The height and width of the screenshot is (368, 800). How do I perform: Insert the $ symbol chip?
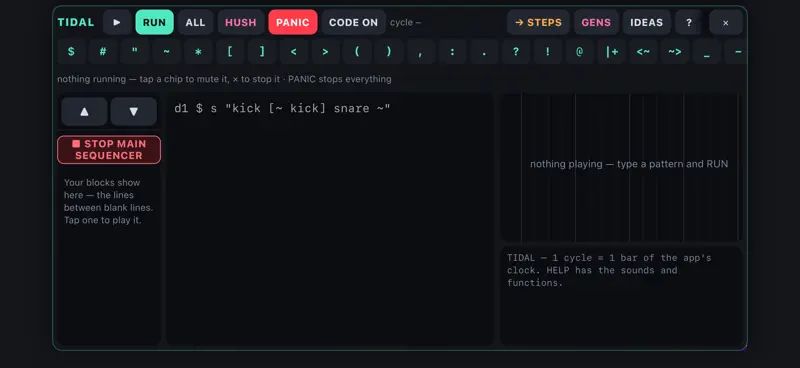(71, 52)
